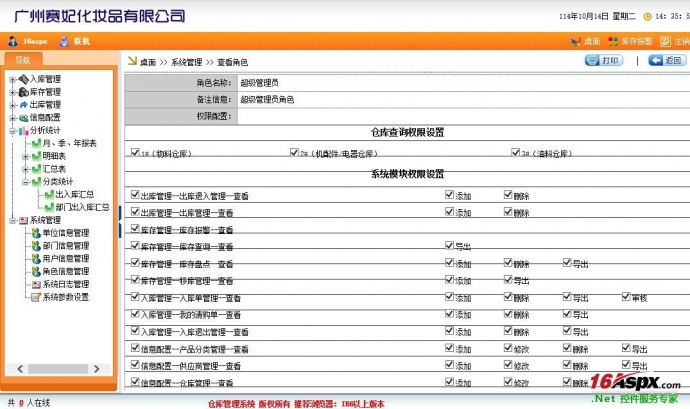The height and width of the screenshot is (409, 690).
Task: Toggle the 2# 机配件/电器仓库 checkbox
Action: coord(294,152)
